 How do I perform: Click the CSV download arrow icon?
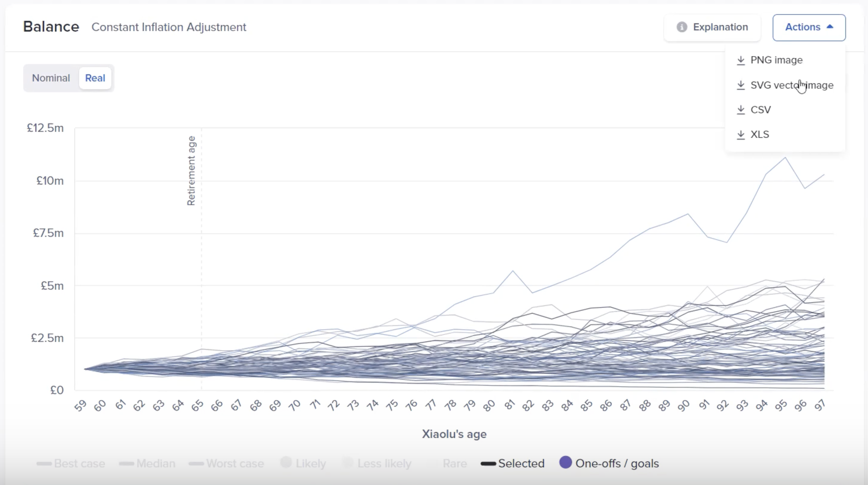click(741, 110)
